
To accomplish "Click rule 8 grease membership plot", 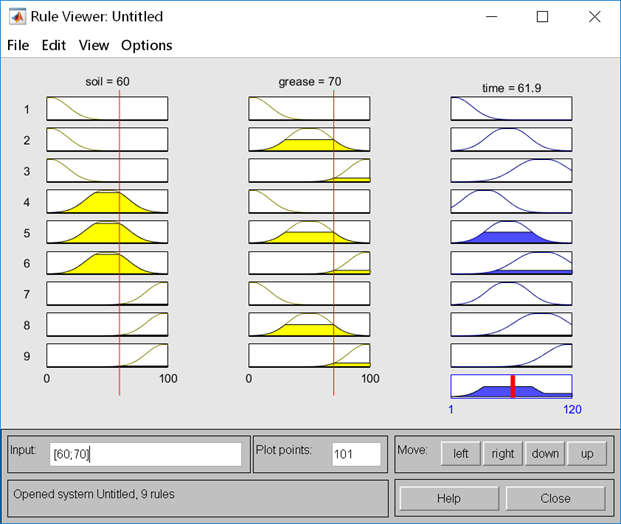I will point(309,324).
